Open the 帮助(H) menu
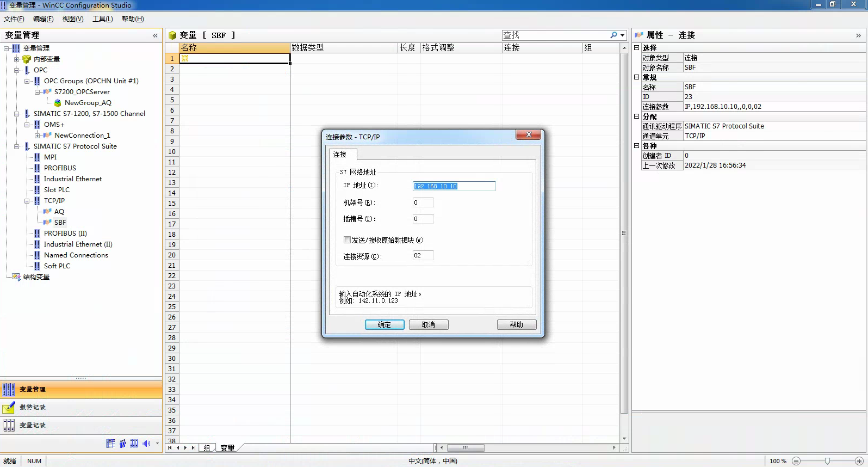The image size is (868, 467). (x=133, y=19)
